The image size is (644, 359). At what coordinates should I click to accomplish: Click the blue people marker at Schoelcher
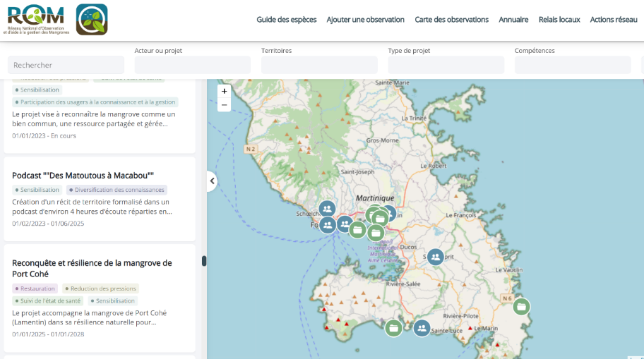(x=327, y=208)
